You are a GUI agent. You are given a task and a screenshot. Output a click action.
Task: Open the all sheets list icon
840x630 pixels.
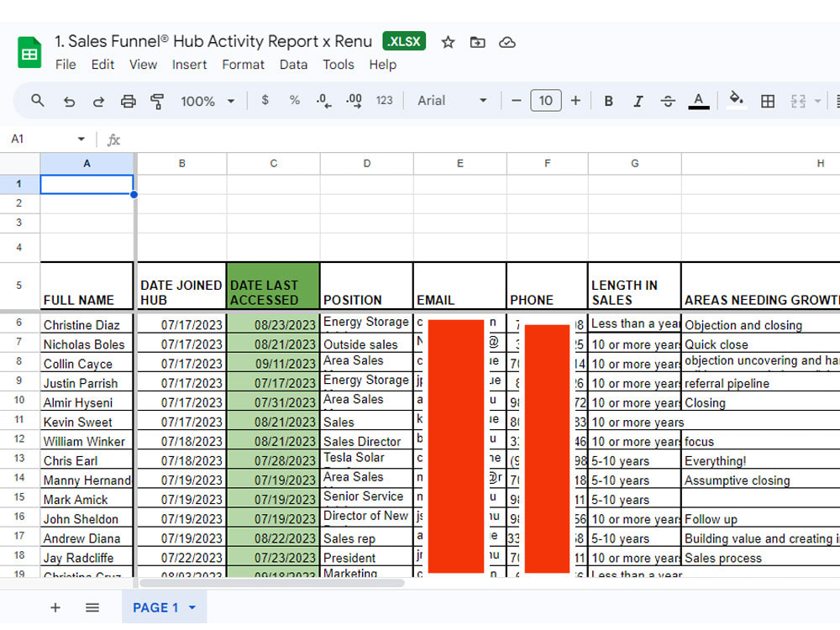click(92, 607)
